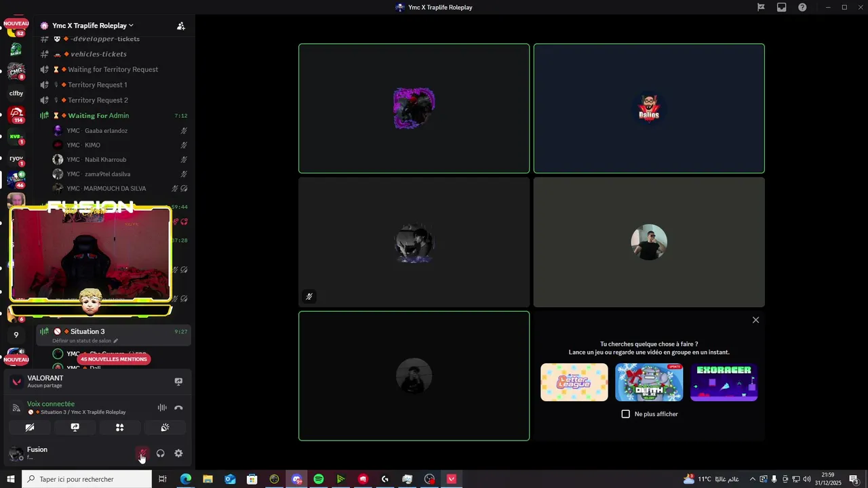Launch the Death by AI activity
The width and height of the screenshot is (868, 488).
[x=649, y=382]
